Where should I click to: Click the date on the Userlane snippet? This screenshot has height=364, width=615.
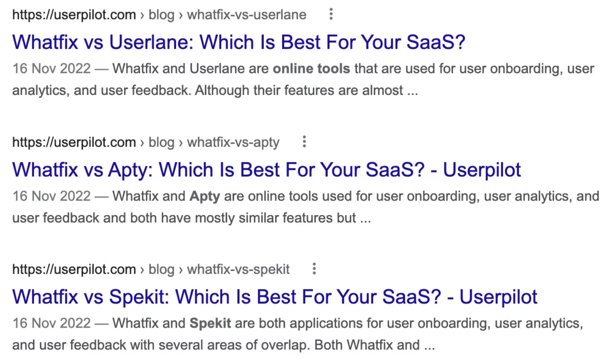click(51, 69)
